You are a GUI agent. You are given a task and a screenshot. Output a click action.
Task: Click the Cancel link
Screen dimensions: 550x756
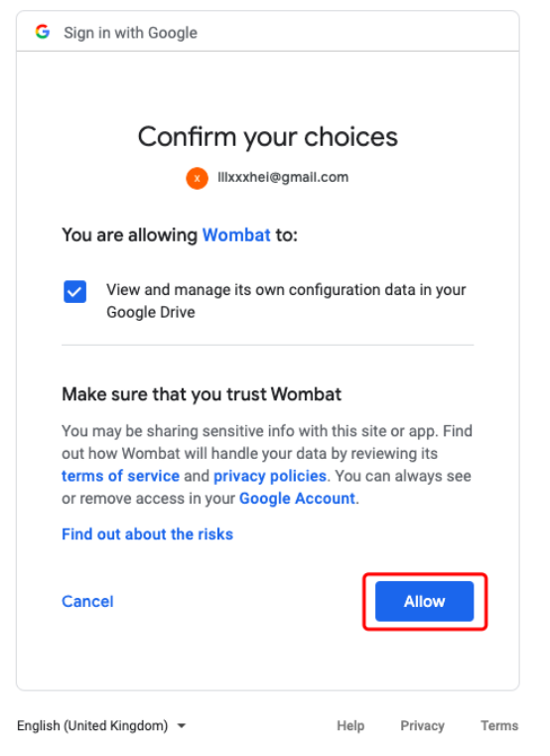[x=87, y=601]
